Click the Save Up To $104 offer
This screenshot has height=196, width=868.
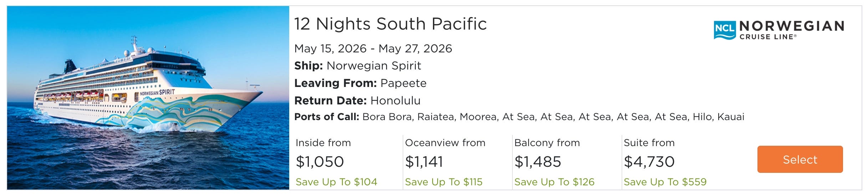coord(336,182)
